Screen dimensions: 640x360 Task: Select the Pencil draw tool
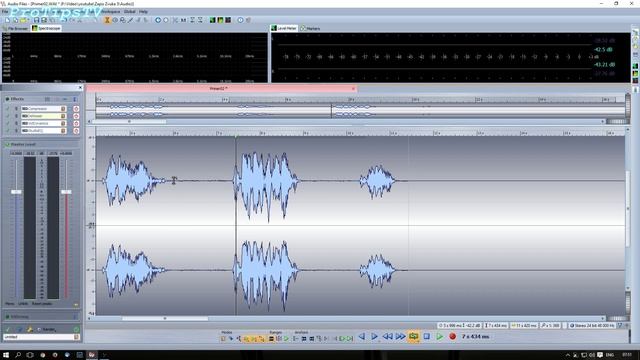pos(131,20)
